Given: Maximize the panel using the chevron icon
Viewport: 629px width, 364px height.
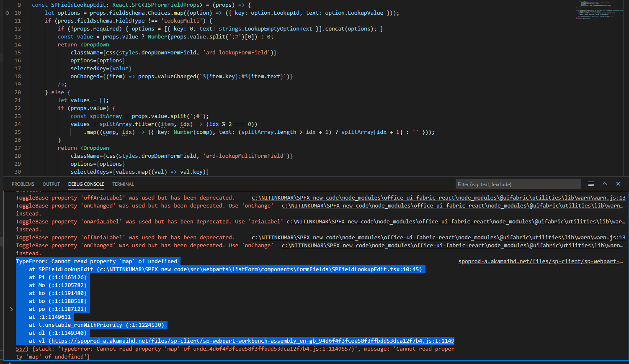Looking at the screenshot, I should coord(605,184).
